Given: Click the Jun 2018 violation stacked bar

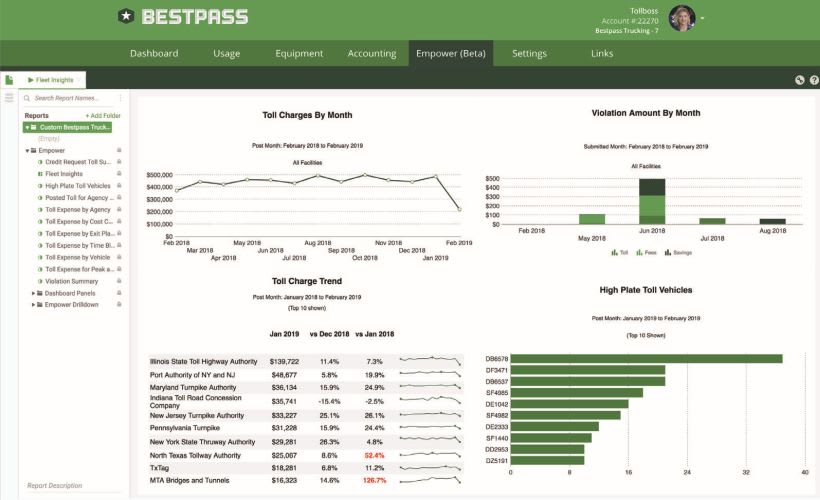Looking at the screenshot, I should point(652,201).
